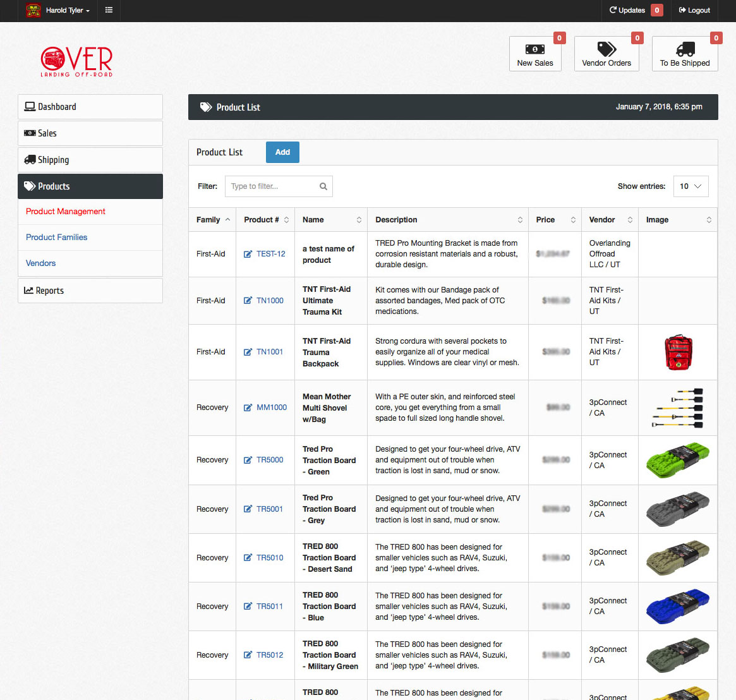This screenshot has width=736, height=700.
Task: Click the edit pencil icon beside TR5000
Action: [x=248, y=460]
